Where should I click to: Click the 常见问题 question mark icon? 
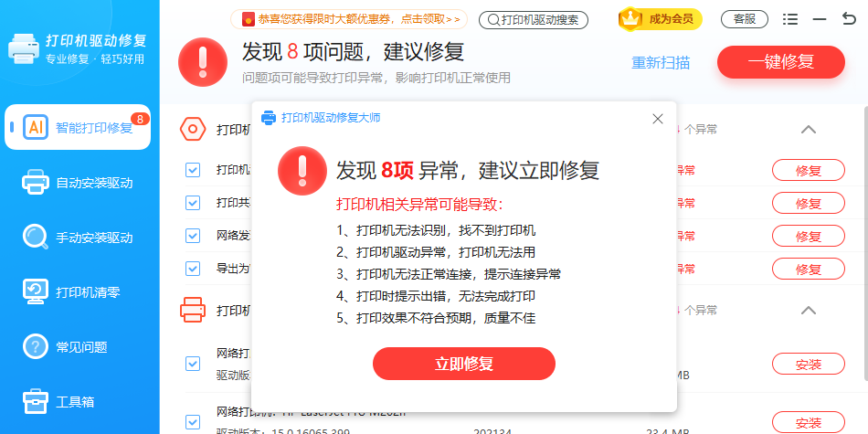(x=36, y=347)
